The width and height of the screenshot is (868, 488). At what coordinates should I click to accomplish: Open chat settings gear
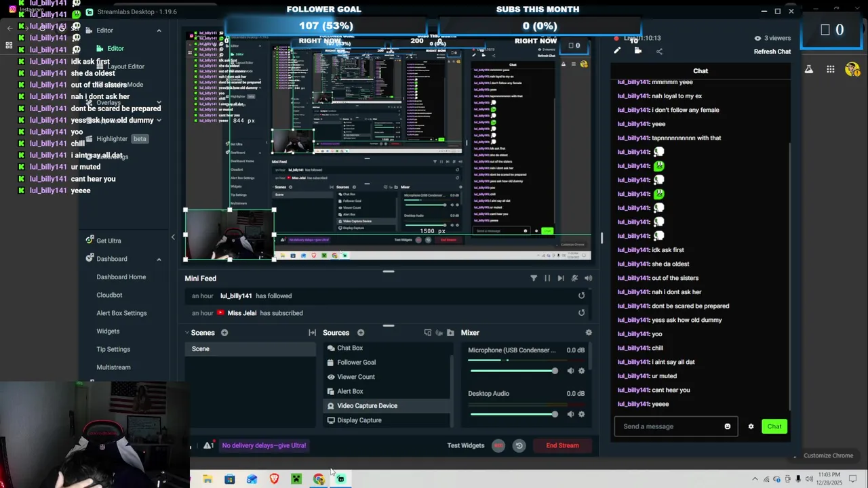pos(751,426)
